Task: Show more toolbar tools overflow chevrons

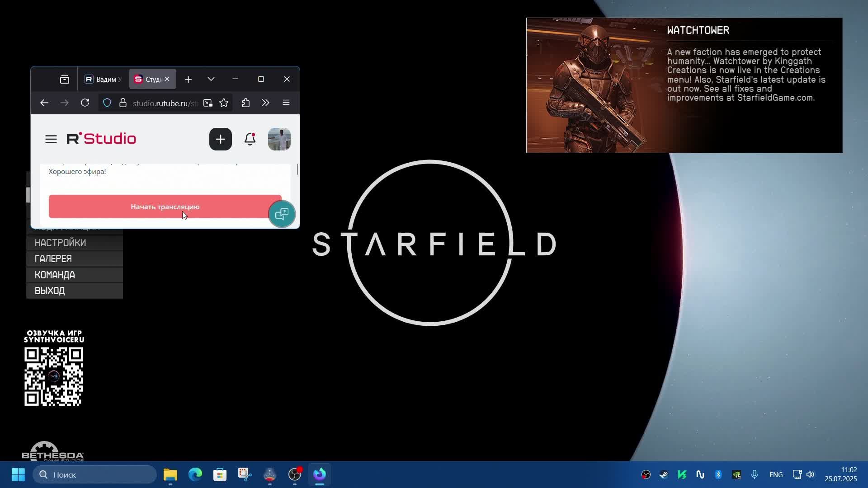Action: point(265,103)
